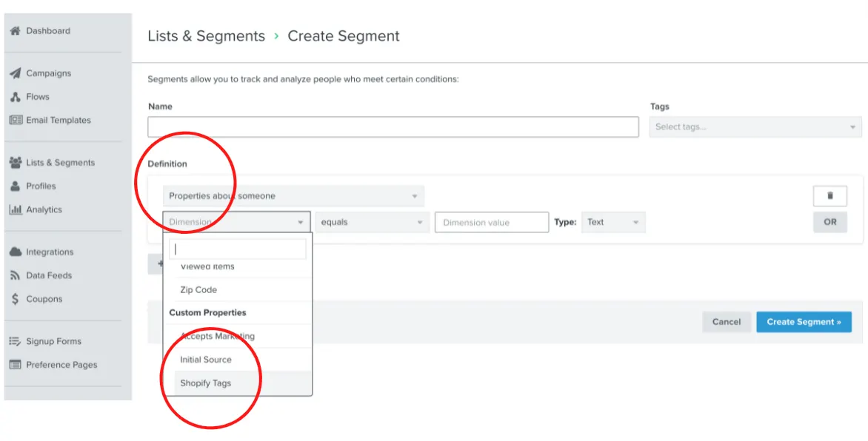Click the Analytics bar chart icon

pos(15,209)
